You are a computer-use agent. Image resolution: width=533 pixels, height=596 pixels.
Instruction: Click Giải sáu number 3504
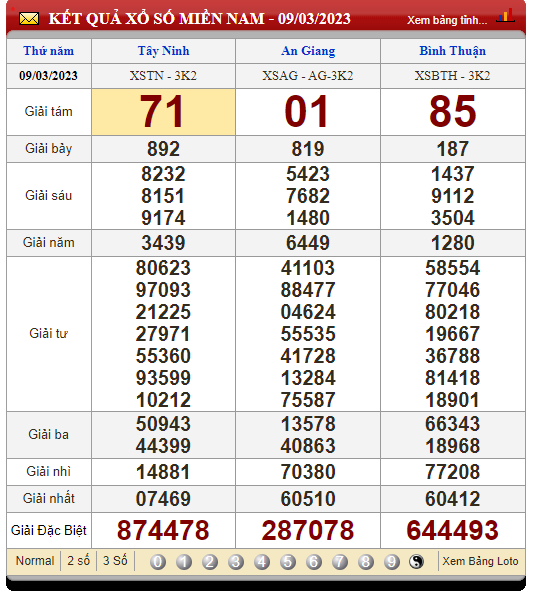452,218
